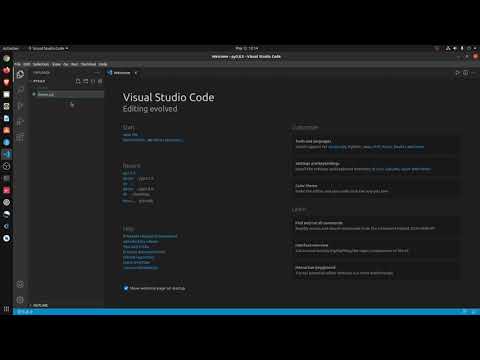
Task: Select the file listed in Explorer tree
Action: pyautogui.click(x=68, y=94)
